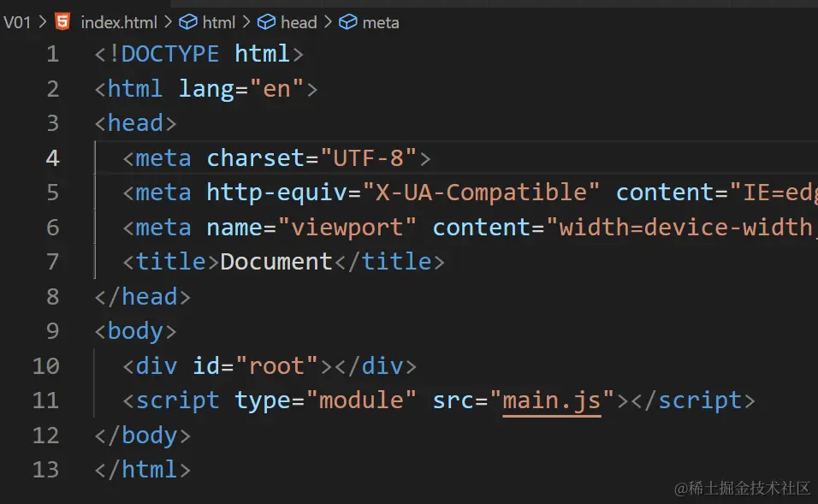This screenshot has height=504, width=818.
Task: Click the div tag name on line 10
Action: pos(157,365)
